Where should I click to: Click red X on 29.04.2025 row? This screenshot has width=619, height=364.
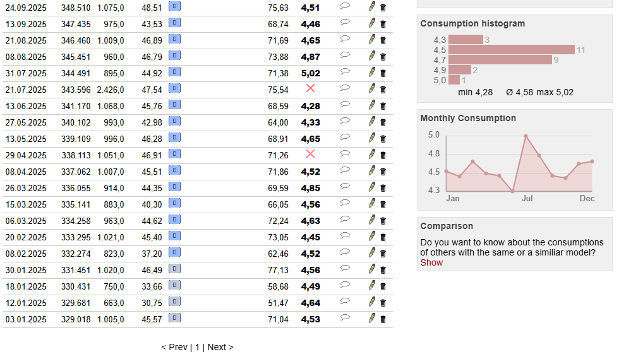pyautogui.click(x=311, y=154)
